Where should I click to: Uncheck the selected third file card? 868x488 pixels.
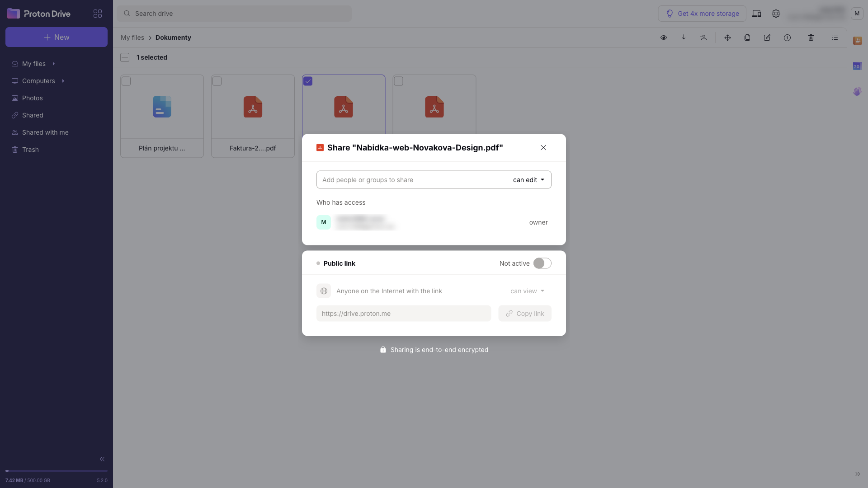pos(308,81)
